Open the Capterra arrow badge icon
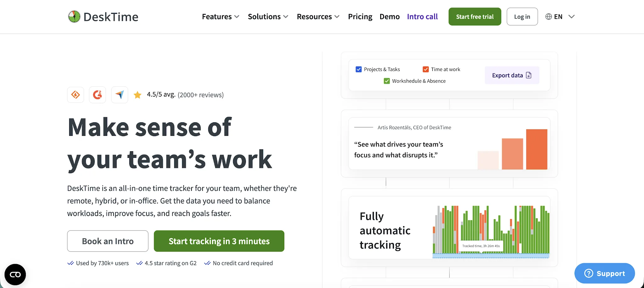This screenshot has height=288, width=644. [x=119, y=95]
